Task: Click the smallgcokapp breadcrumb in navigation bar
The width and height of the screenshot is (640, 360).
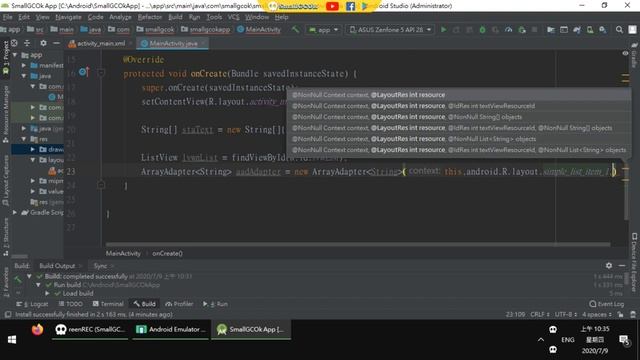Action: 206,29
